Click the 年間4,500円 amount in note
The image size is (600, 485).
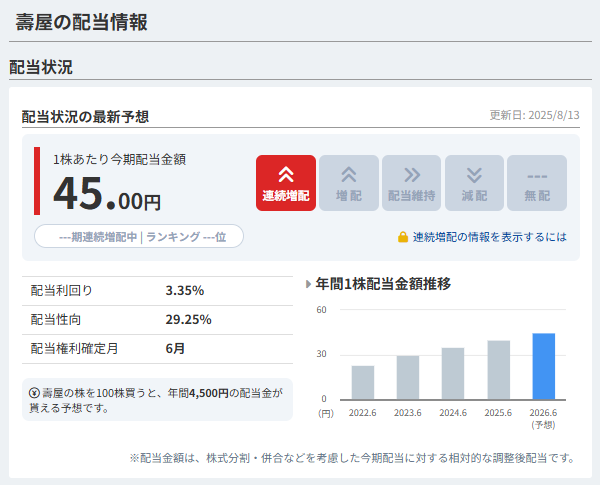coord(198,393)
